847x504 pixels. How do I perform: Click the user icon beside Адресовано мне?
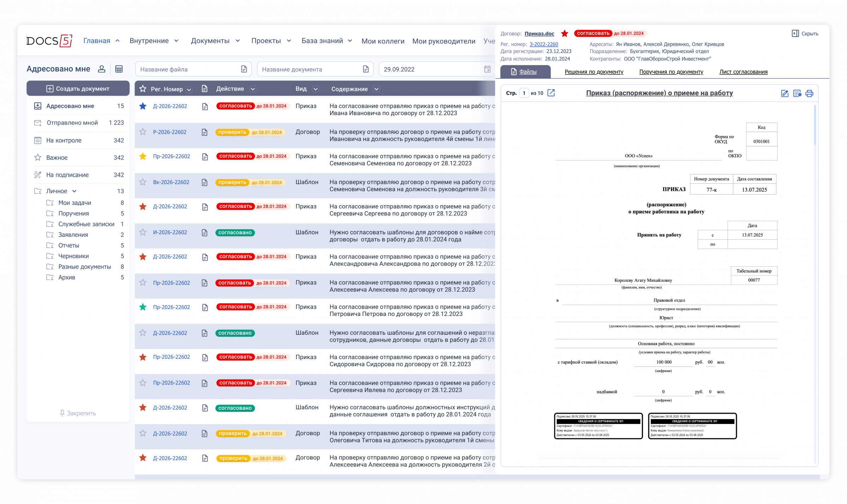(x=102, y=69)
